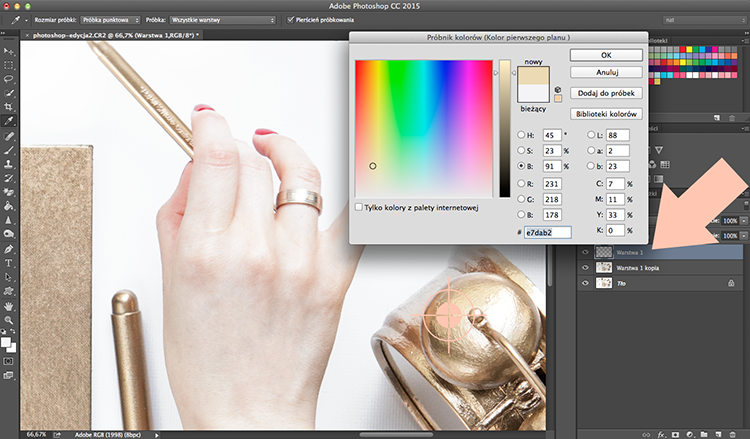
Task: Click web-safe color cube icon
Action: click(558, 89)
